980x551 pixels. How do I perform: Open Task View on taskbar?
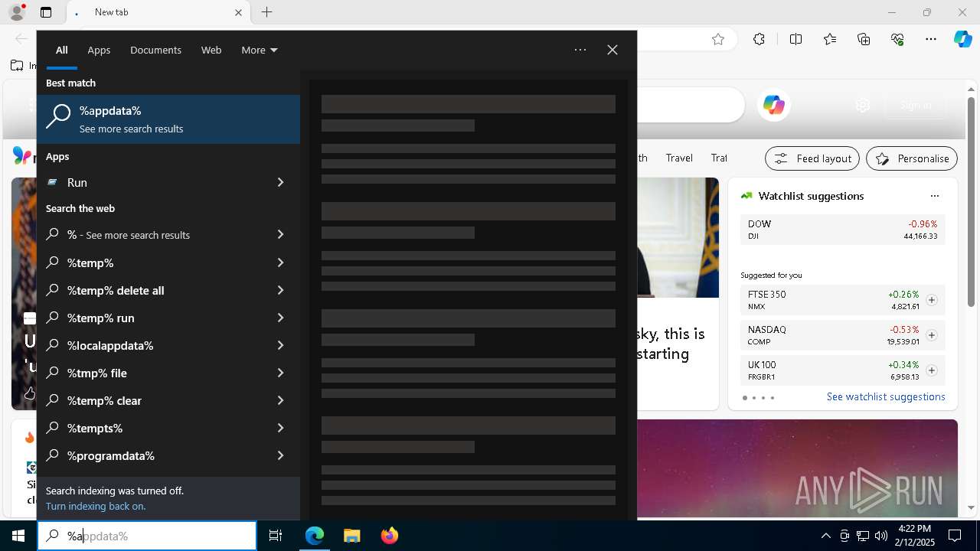[x=276, y=536]
